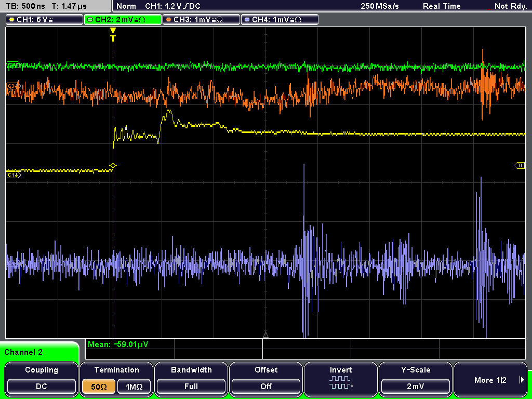Image resolution: width=532 pixels, height=399 pixels.
Task: Click the 250 MSa/s sample rate readout
Action: click(x=380, y=6)
